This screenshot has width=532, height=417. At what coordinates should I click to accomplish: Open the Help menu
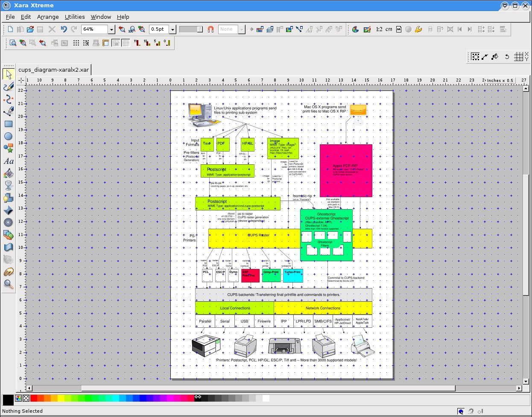(123, 17)
